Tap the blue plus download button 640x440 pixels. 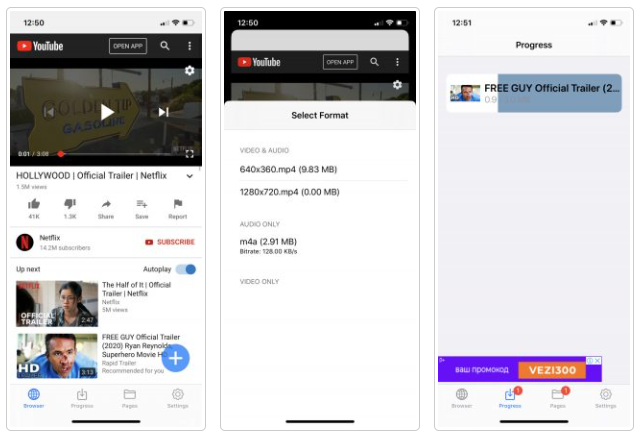176,357
